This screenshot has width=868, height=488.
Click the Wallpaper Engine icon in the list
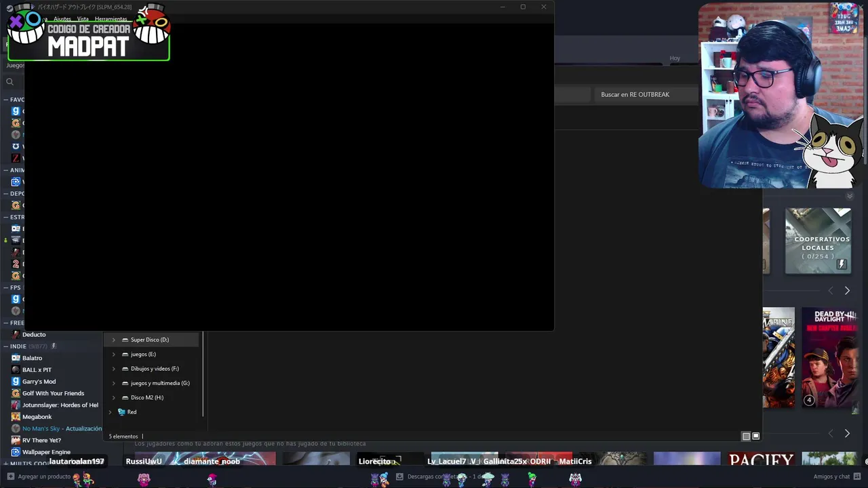coord(16,452)
